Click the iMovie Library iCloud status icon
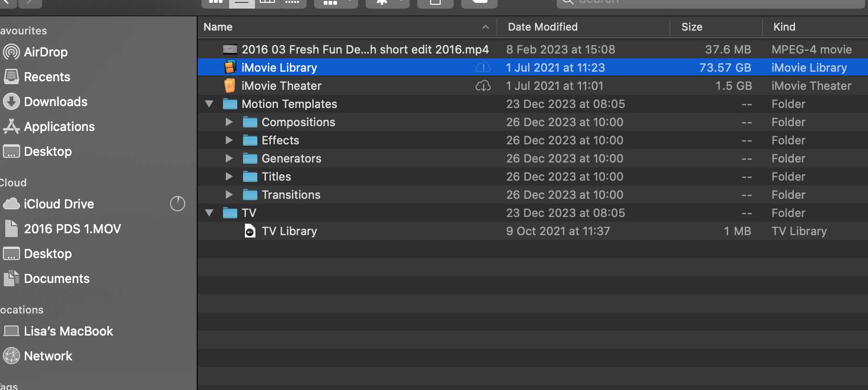This screenshot has width=868, height=390. click(x=483, y=67)
